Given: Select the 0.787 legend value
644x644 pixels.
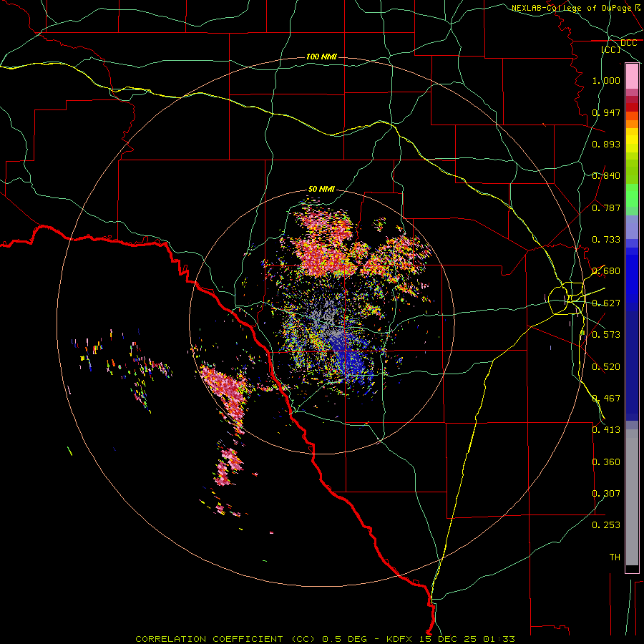Looking at the screenshot, I should [x=606, y=208].
